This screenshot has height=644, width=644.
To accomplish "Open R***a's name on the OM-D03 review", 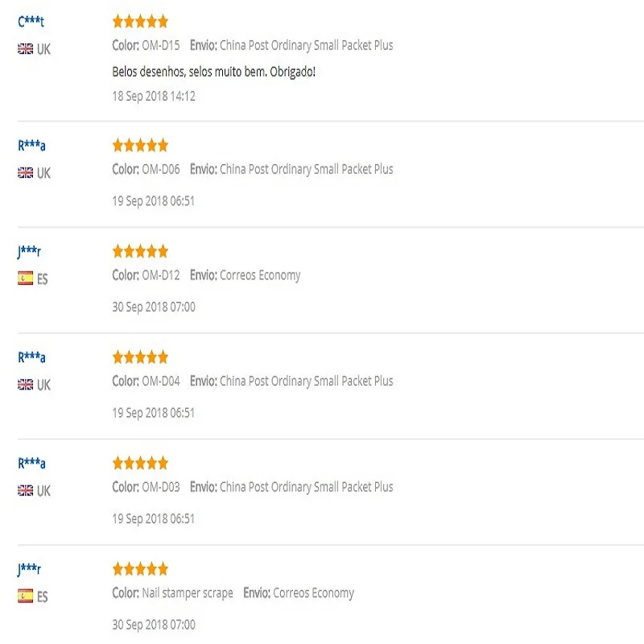I will tap(31, 464).
